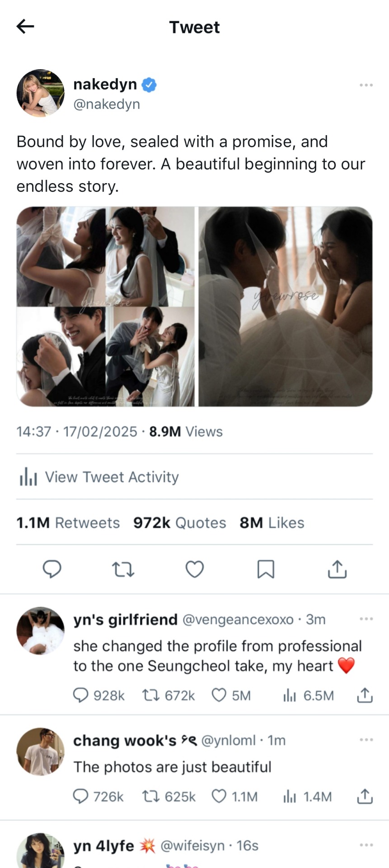Screen dimensions: 389x868
Task: Open the four-photo collage image
Action: pyautogui.click(x=106, y=307)
